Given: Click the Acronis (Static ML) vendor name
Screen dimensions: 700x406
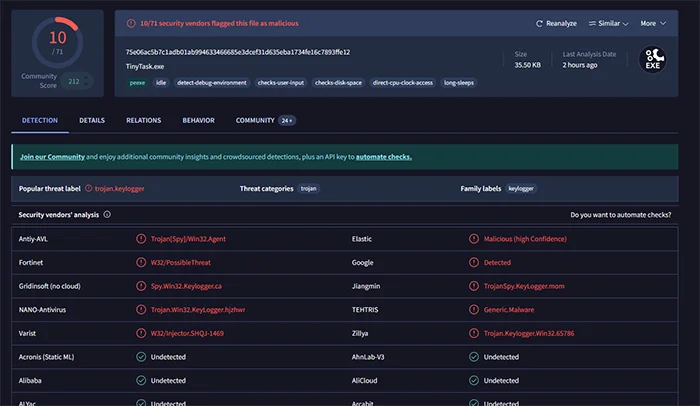Looking at the screenshot, I should point(46,357).
